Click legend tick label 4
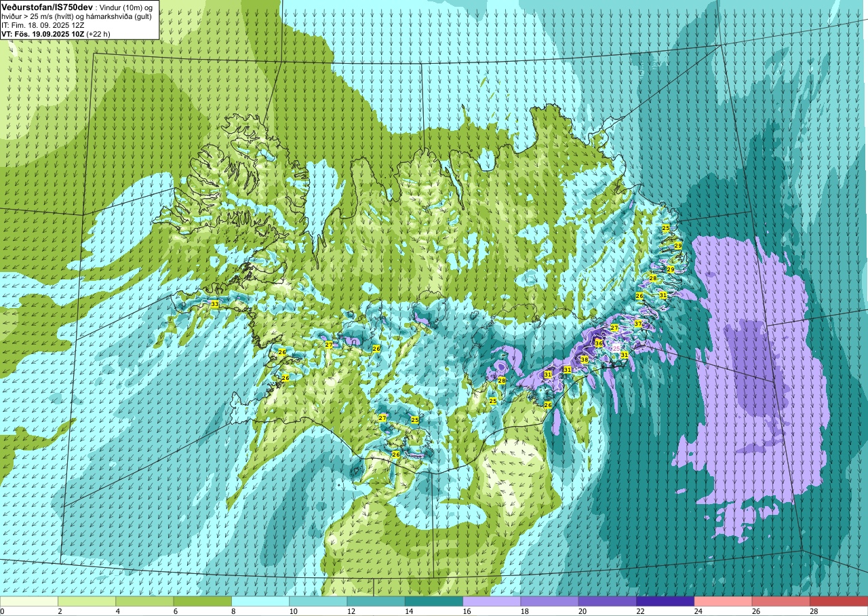 (x=117, y=611)
